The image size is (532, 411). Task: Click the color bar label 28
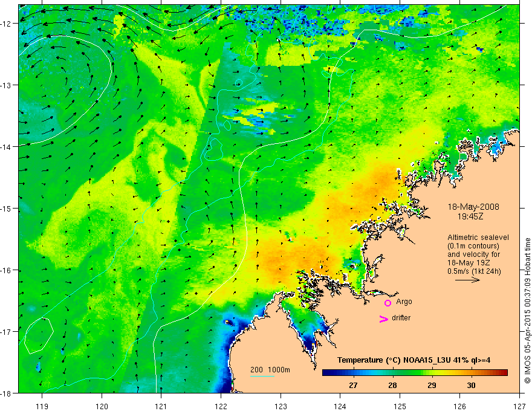click(392, 385)
